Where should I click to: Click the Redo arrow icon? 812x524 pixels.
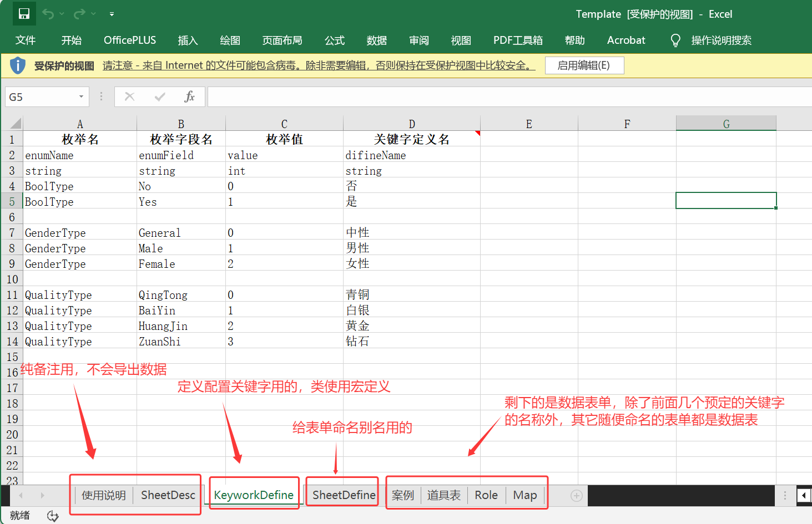tap(80, 14)
